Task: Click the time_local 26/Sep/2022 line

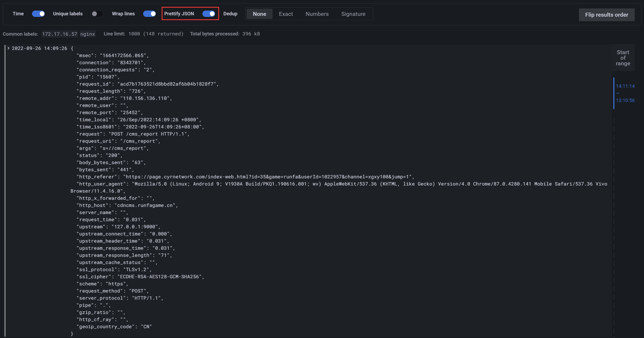Action: point(139,120)
